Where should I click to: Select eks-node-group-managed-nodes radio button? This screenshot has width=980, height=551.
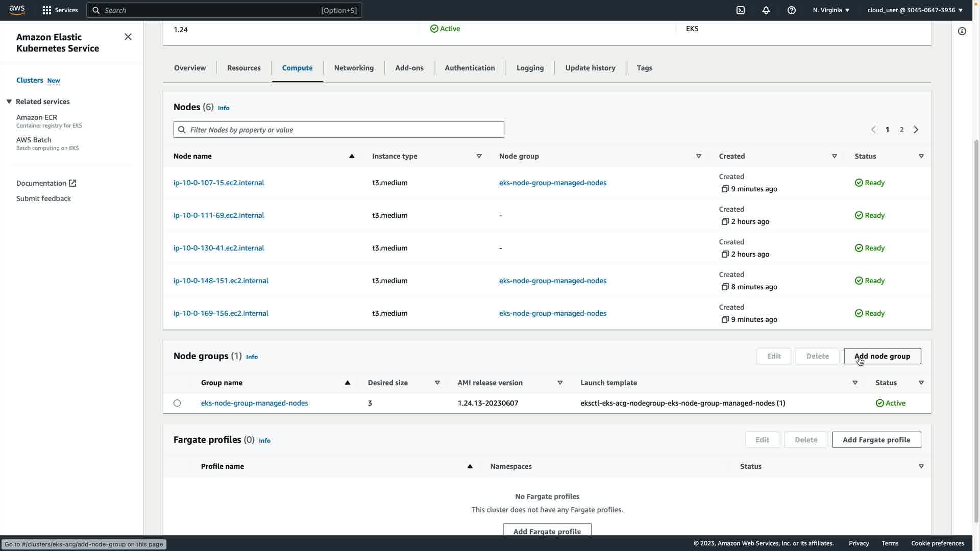tap(177, 403)
